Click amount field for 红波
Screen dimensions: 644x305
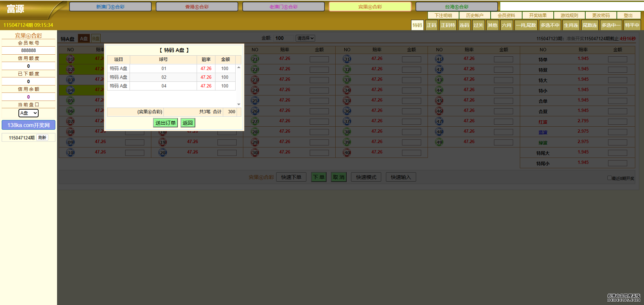(617, 122)
